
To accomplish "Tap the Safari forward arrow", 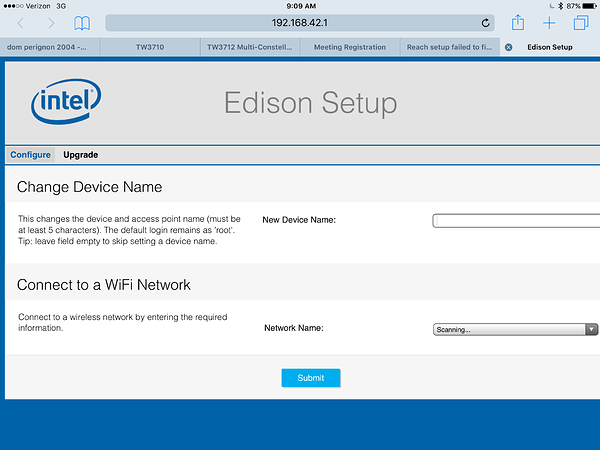I will [x=51, y=23].
